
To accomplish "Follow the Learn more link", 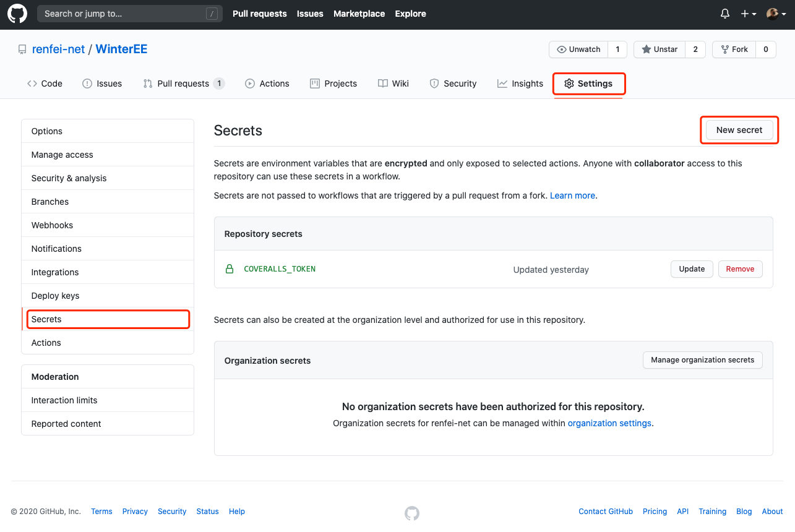I will 572,195.
